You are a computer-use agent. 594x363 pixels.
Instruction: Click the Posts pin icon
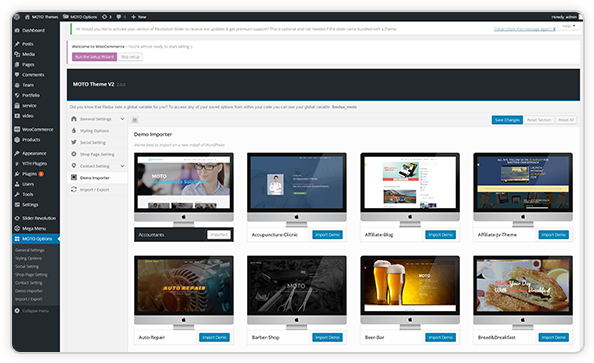tap(17, 44)
